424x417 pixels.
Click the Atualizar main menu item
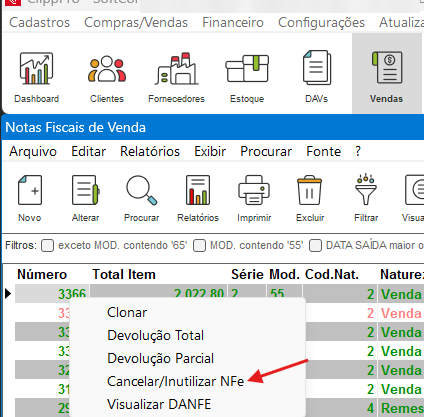(x=401, y=23)
